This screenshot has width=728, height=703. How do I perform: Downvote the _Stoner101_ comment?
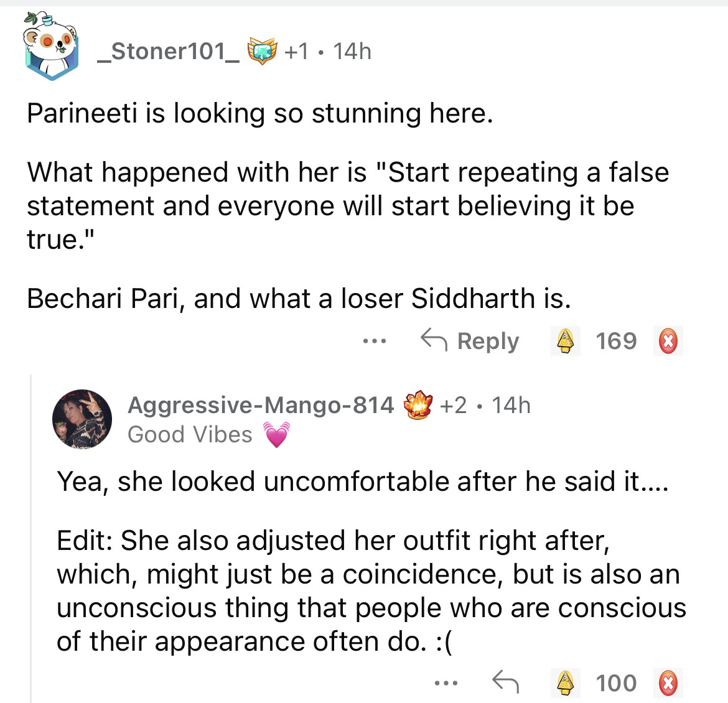click(668, 341)
